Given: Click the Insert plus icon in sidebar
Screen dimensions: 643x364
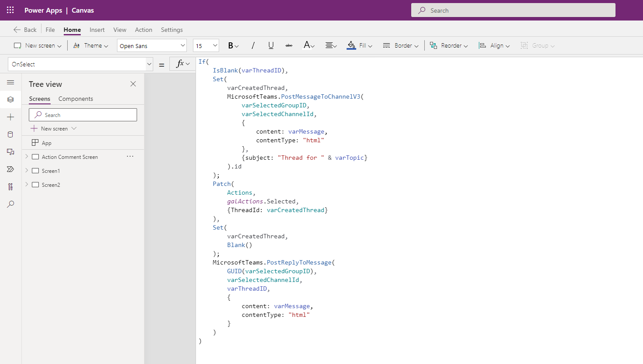Looking at the screenshot, I should coord(10,117).
